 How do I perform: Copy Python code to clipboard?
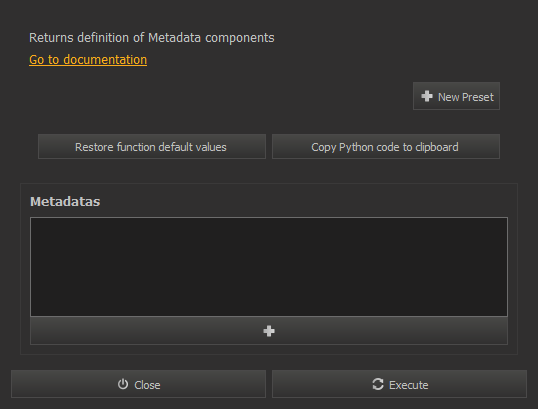(386, 147)
